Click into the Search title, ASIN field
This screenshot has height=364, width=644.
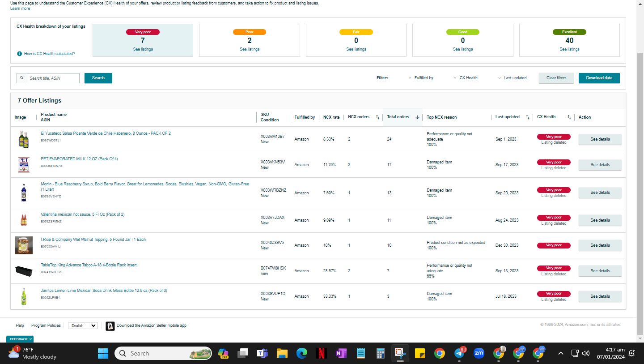[53, 78]
